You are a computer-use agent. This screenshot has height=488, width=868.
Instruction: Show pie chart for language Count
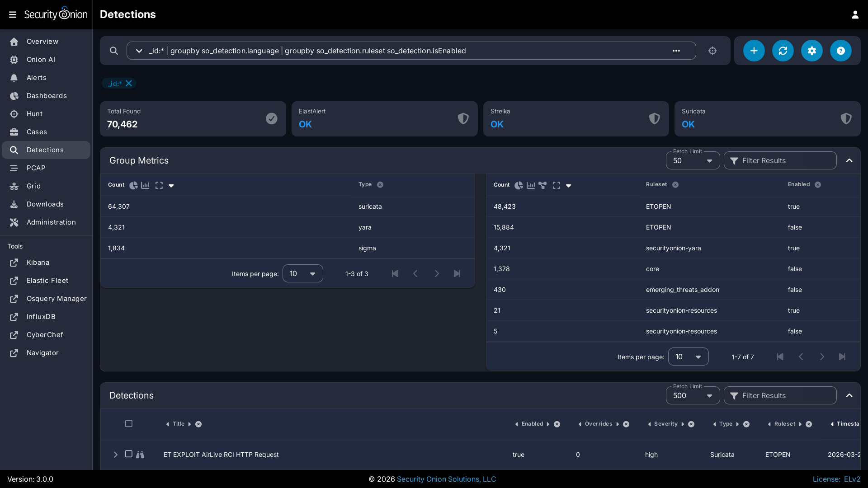133,185
